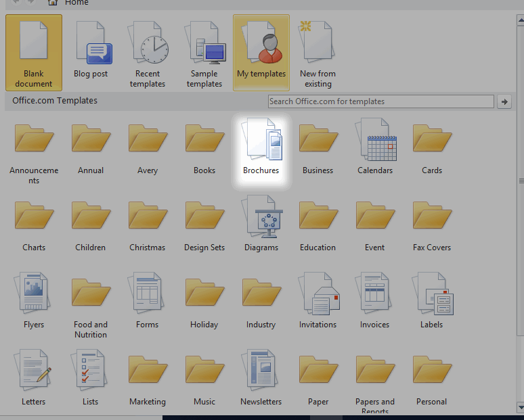Open the Business folder
Image resolution: width=524 pixels, height=420 pixels.
pos(318,149)
